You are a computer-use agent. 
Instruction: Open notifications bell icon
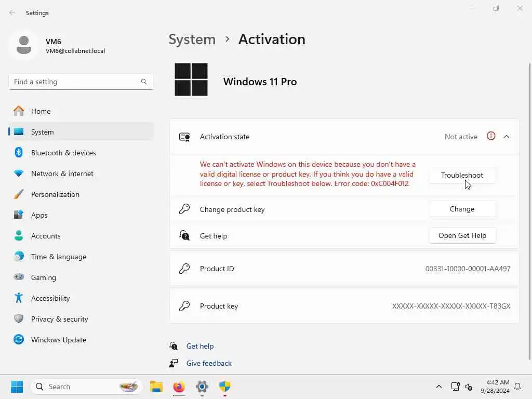[518, 387]
